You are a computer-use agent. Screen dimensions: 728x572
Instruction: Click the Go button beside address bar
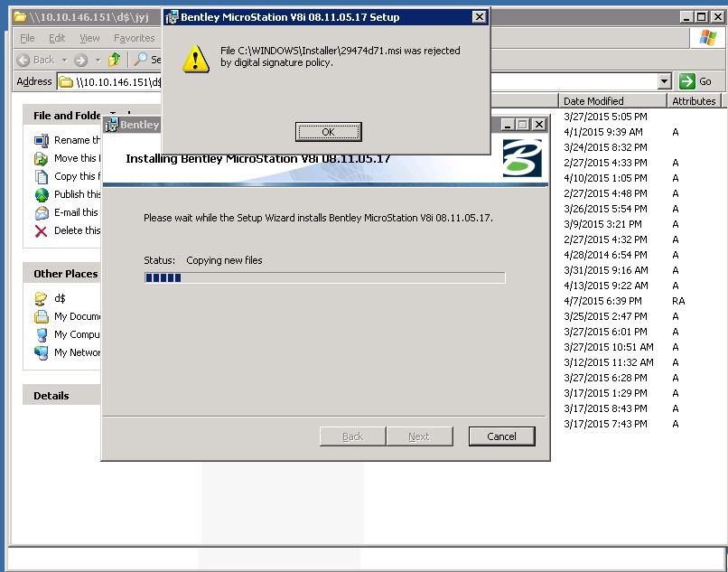(695, 81)
